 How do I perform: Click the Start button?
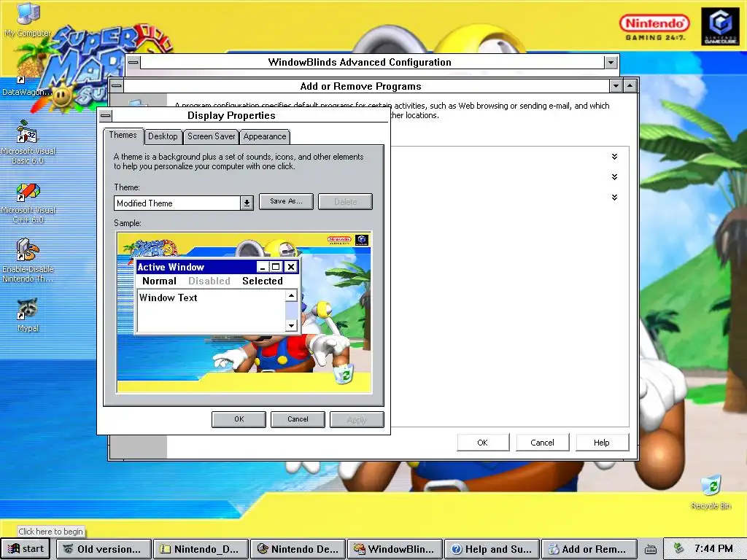point(26,548)
